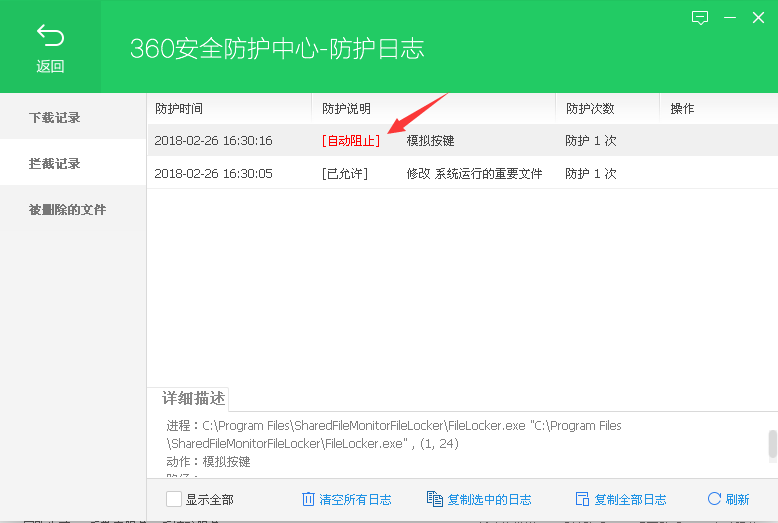The image size is (778, 523).
Task: Click the refresh icon next to 刷新
Action: [714, 499]
